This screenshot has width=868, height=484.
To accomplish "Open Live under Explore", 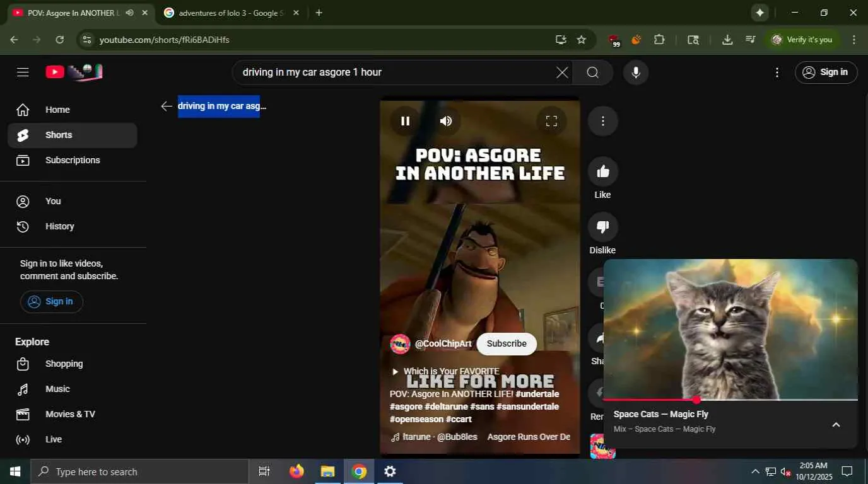I will coord(73,439).
